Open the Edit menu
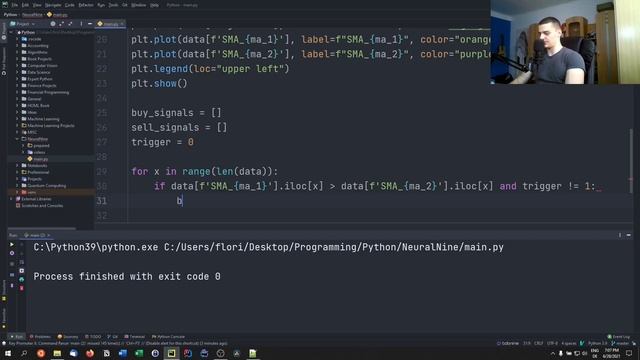This screenshot has height=360, width=640. point(25,5)
